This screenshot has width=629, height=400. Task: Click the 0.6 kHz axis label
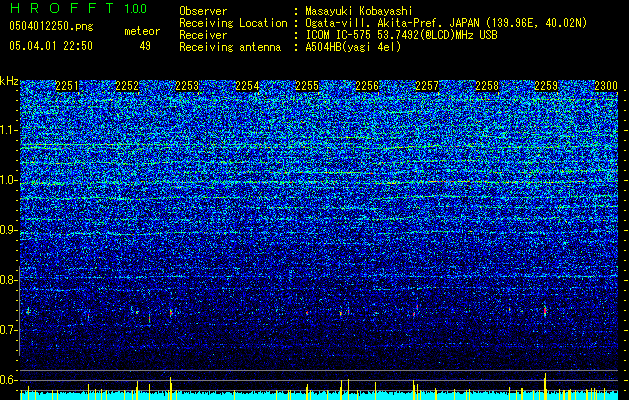[9, 380]
